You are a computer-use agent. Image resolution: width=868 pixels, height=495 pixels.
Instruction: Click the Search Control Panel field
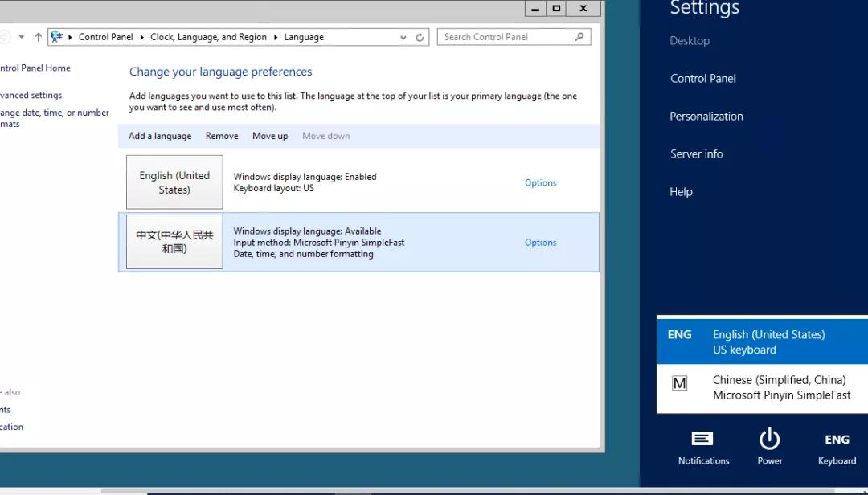pyautogui.click(x=514, y=37)
